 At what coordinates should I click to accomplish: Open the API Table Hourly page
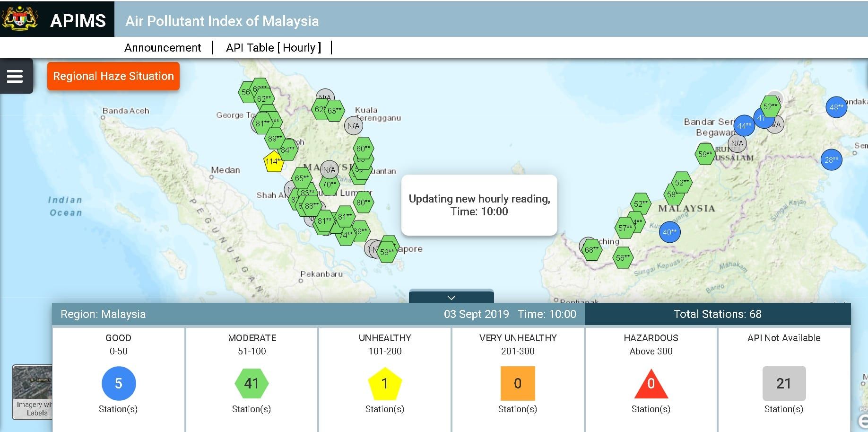tap(273, 48)
